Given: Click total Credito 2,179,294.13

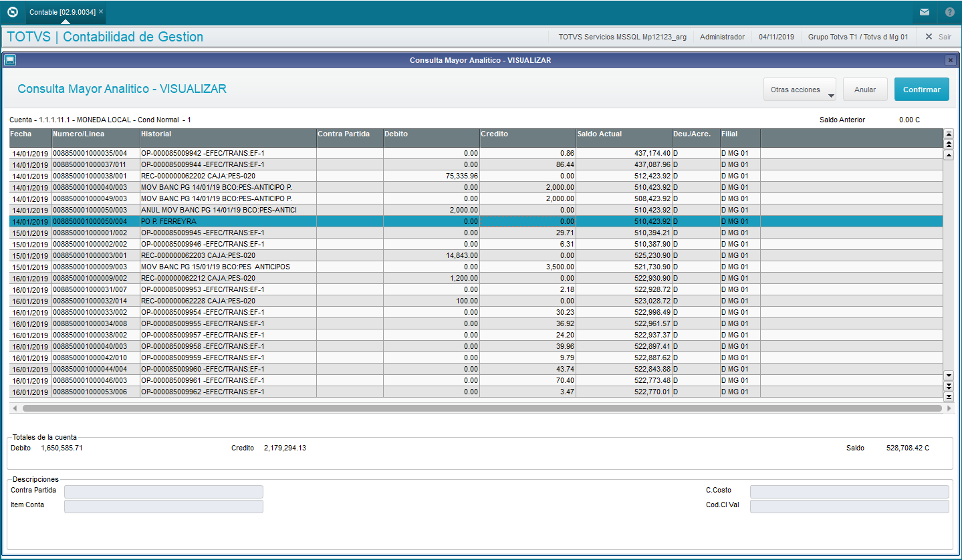Looking at the screenshot, I should click(285, 448).
